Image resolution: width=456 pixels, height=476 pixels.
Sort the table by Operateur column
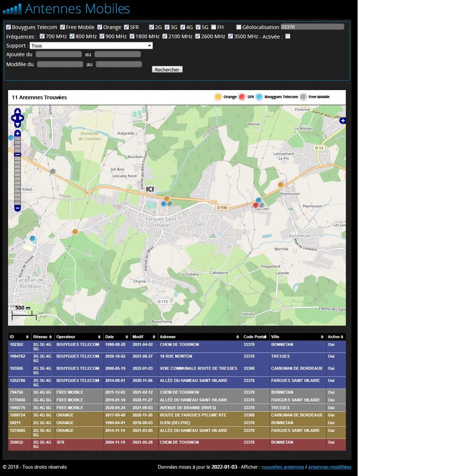(79, 337)
